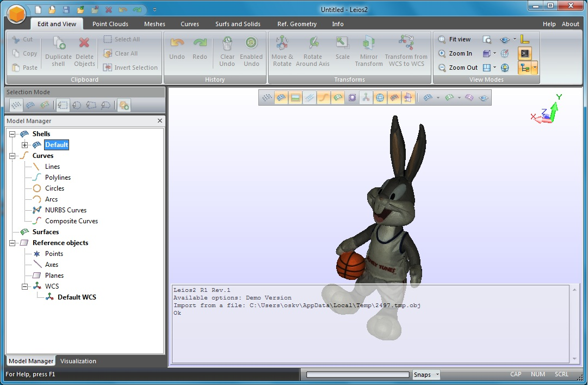
Task: Click the Rotate Around Axis icon
Action: (x=313, y=43)
